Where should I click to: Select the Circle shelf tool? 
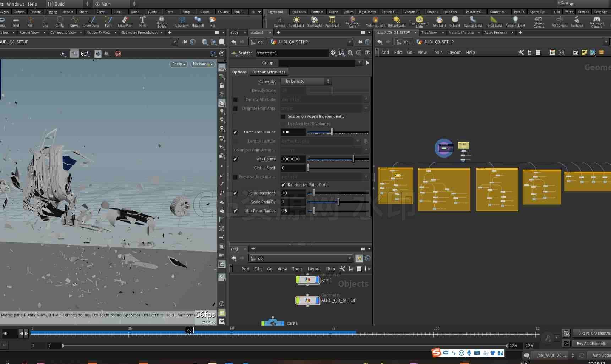pyautogui.click(x=60, y=22)
